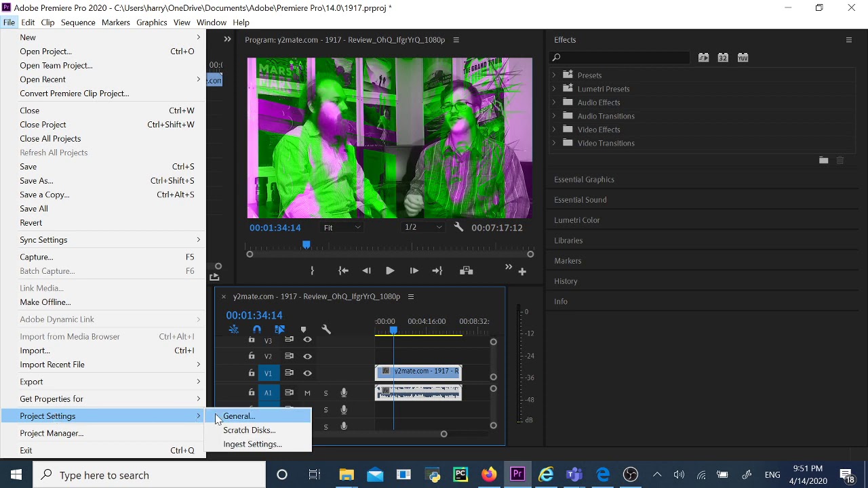Choose Ingest Settings... from the submenu

258,444
